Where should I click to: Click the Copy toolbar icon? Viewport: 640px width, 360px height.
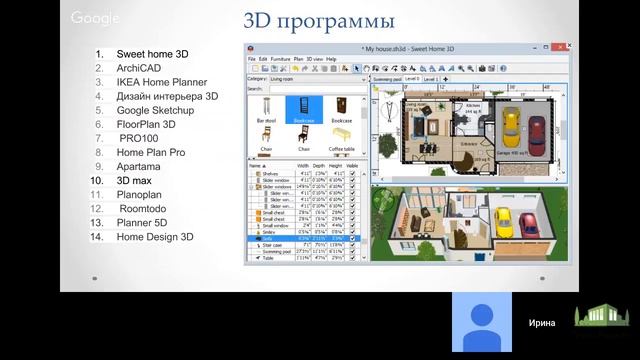click(x=324, y=69)
